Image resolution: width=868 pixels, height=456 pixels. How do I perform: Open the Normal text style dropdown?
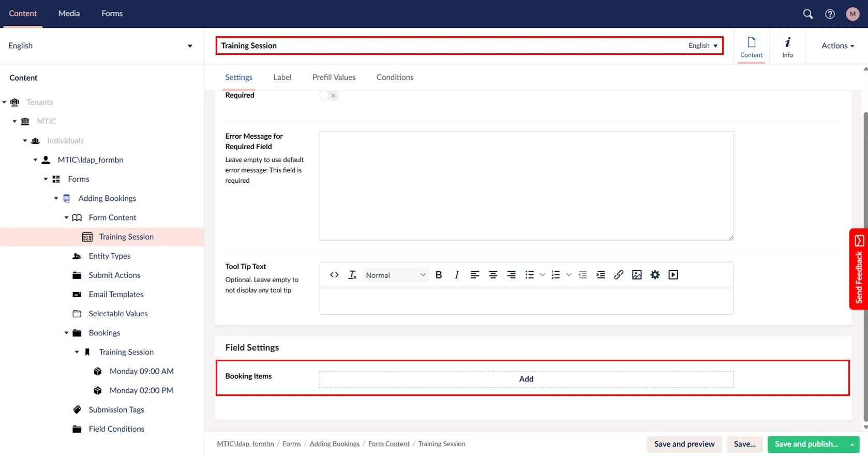point(395,275)
